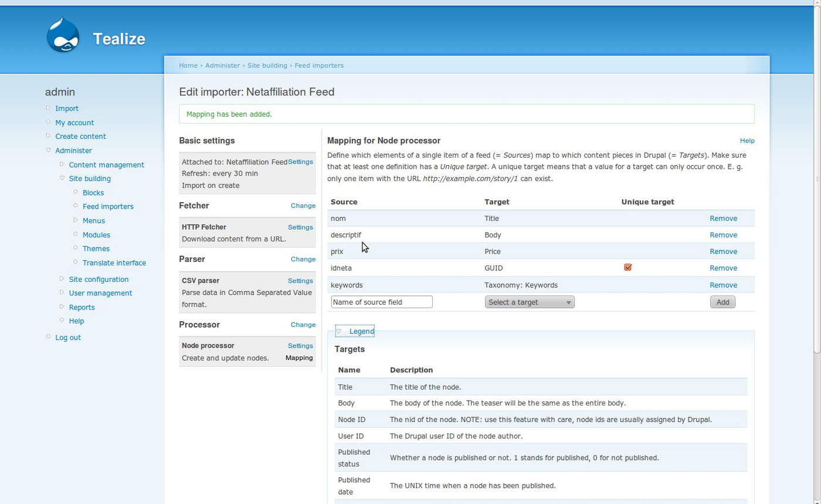
Task: Focus the Name of source field
Action: click(382, 302)
